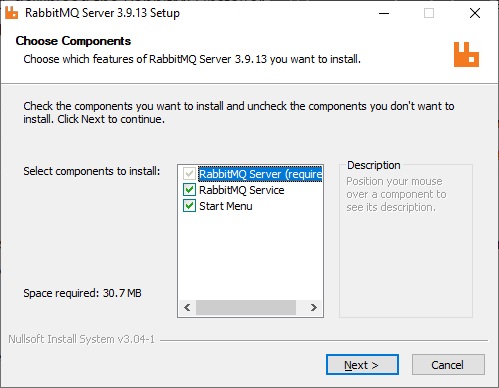Viewport: 499px width, 388px height.
Task: Click the Description box text
Action: coord(396,194)
